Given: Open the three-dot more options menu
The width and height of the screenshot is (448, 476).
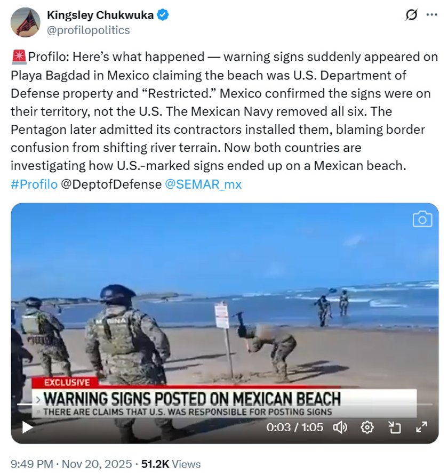Looking at the screenshot, I should [x=431, y=14].
